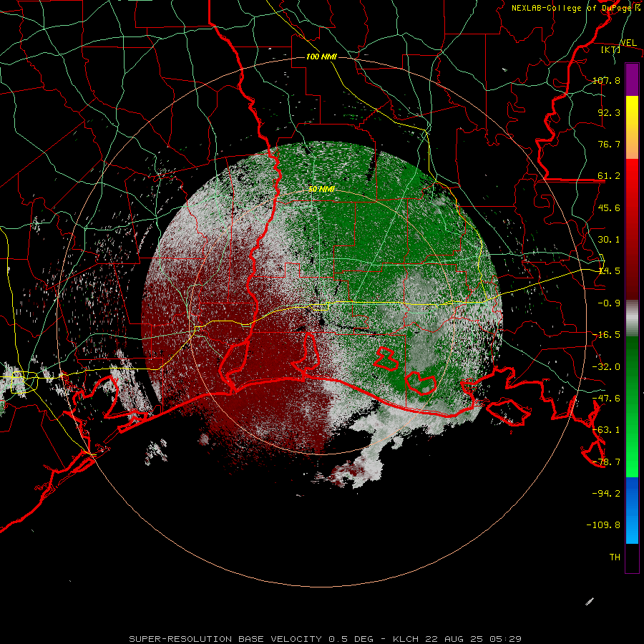
Task: Click the -63.1 velocity scale value
Action: 606,429
